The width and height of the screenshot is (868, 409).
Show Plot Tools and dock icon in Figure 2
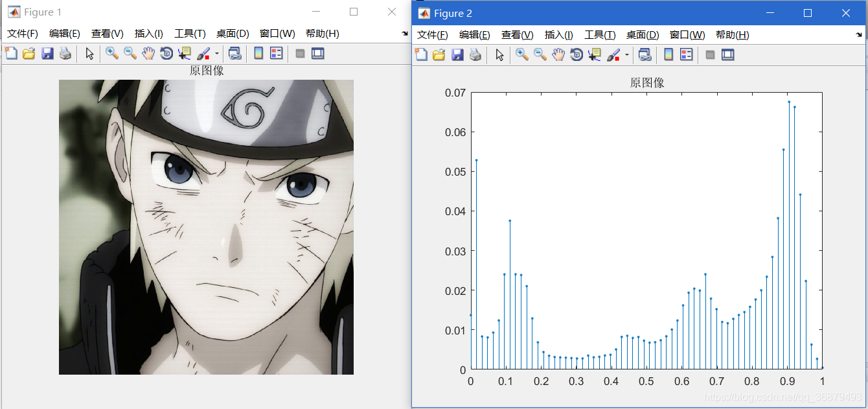[x=727, y=54]
